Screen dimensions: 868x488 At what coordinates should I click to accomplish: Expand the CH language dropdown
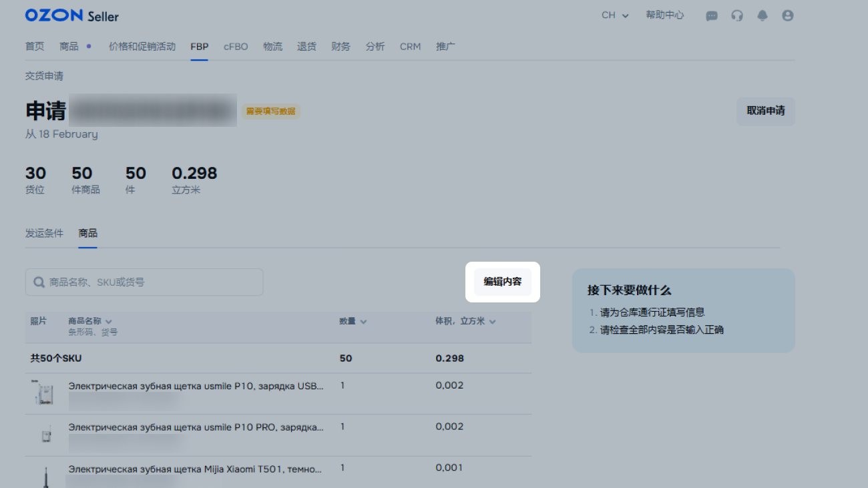(x=615, y=15)
